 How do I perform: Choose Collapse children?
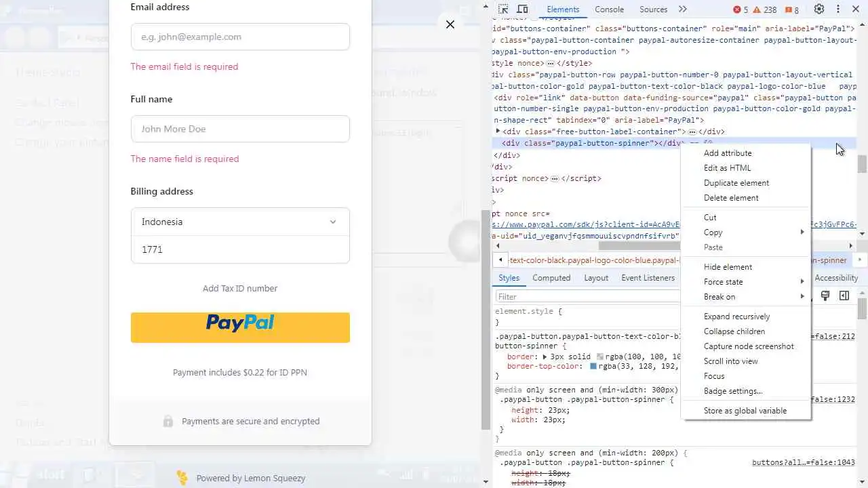(x=746, y=331)
